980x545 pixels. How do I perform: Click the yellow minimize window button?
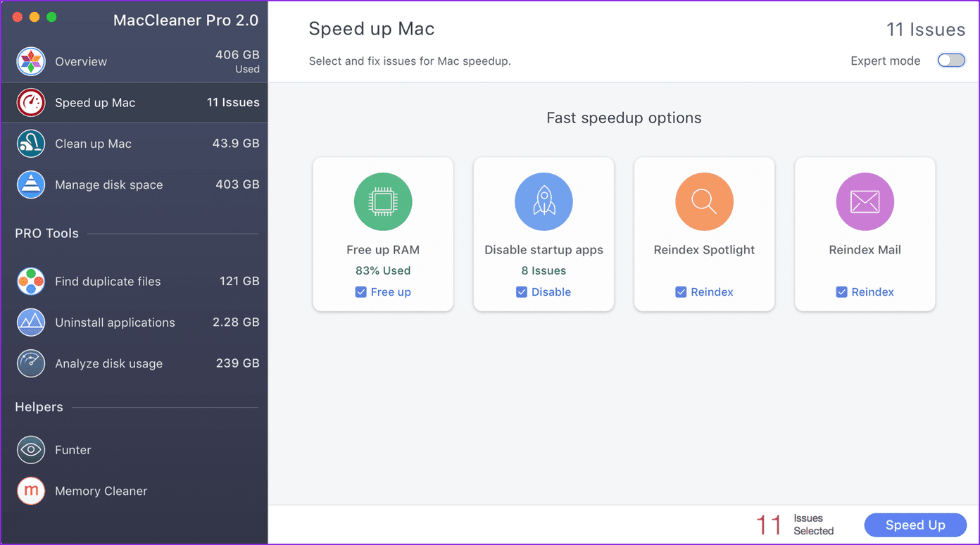[x=34, y=17]
